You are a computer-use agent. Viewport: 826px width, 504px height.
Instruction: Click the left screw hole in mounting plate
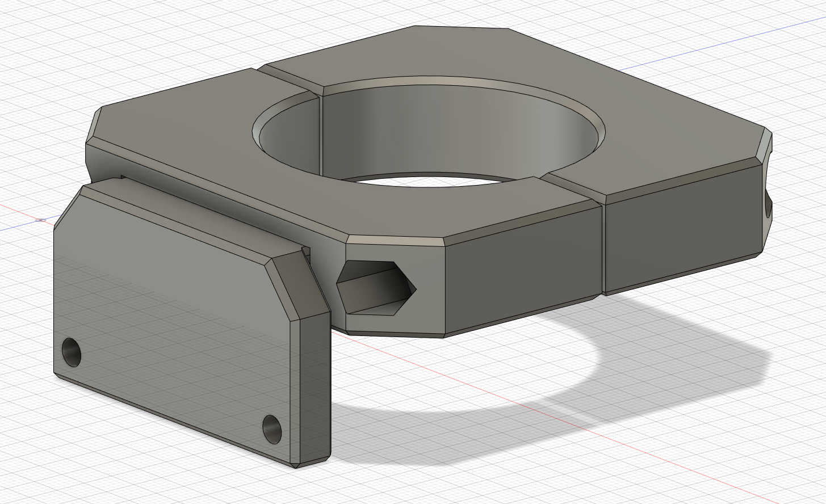tap(72, 352)
